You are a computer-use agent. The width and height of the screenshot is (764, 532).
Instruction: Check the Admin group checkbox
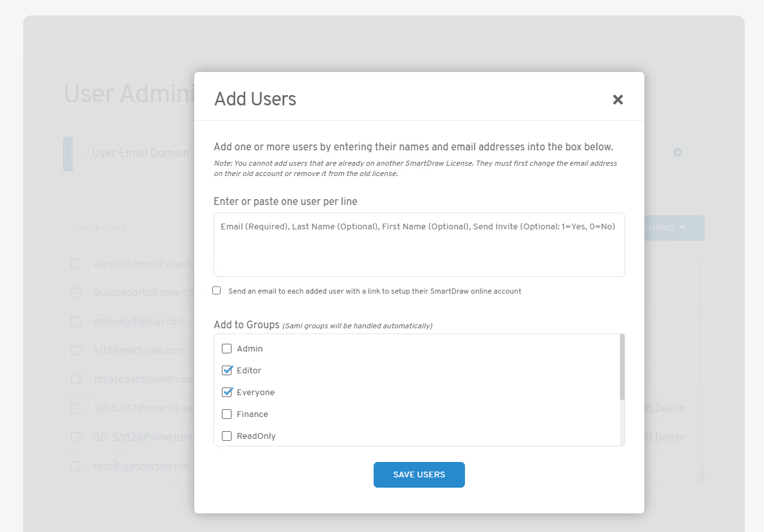[226, 349]
